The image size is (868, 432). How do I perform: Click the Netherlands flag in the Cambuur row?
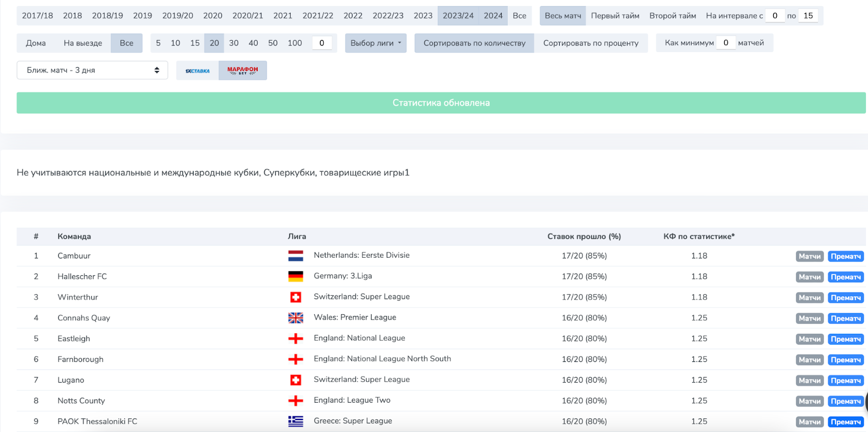click(x=296, y=256)
